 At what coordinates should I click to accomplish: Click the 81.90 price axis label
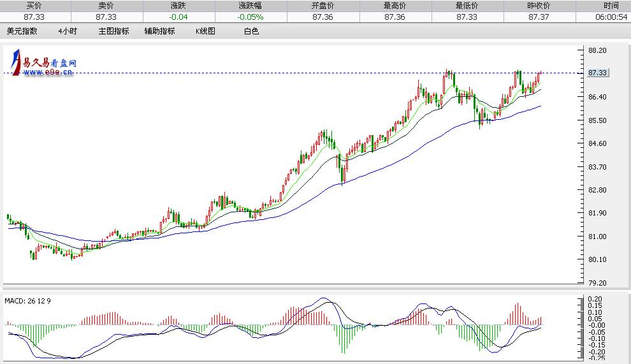pyautogui.click(x=597, y=213)
